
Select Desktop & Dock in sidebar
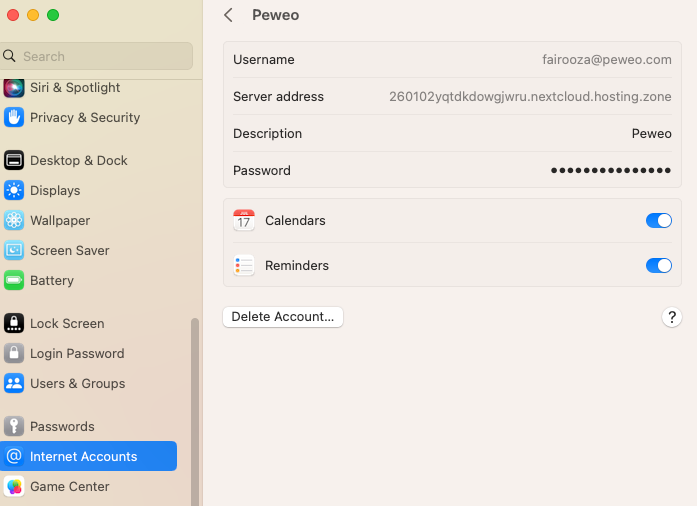click(x=88, y=161)
